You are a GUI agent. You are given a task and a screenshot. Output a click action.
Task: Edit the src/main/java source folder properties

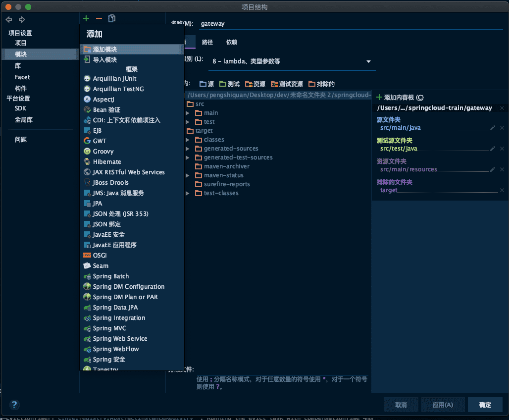(493, 128)
